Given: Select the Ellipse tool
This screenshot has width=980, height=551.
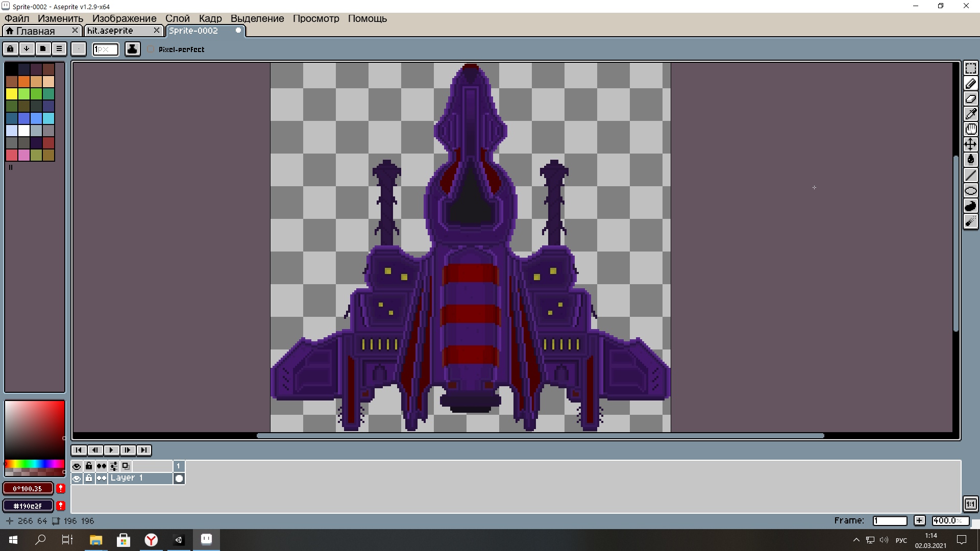Looking at the screenshot, I should coord(970,191).
